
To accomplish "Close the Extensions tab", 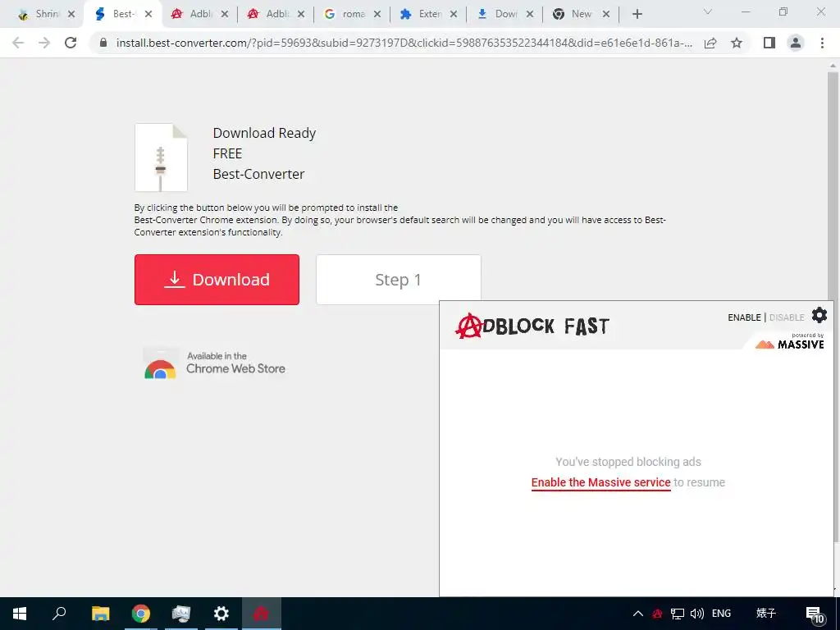I will click(x=454, y=15).
